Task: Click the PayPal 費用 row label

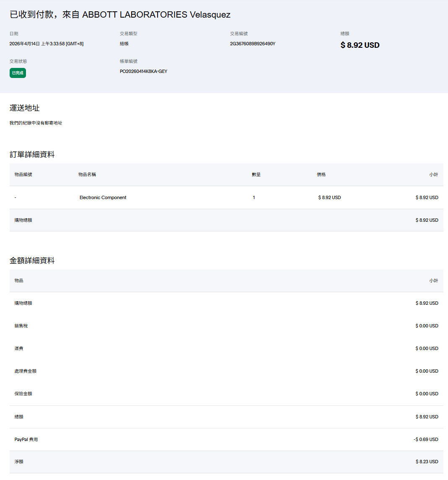Action: tap(26, 439)
